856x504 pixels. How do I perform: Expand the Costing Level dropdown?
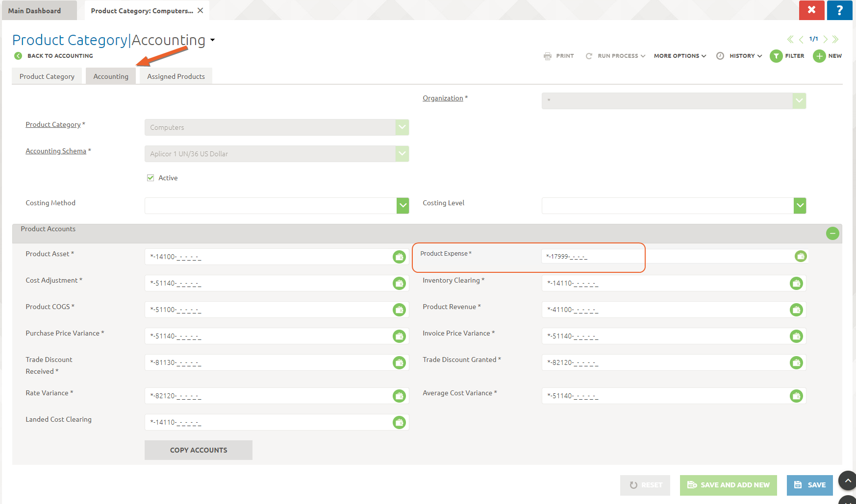(800, 206)
